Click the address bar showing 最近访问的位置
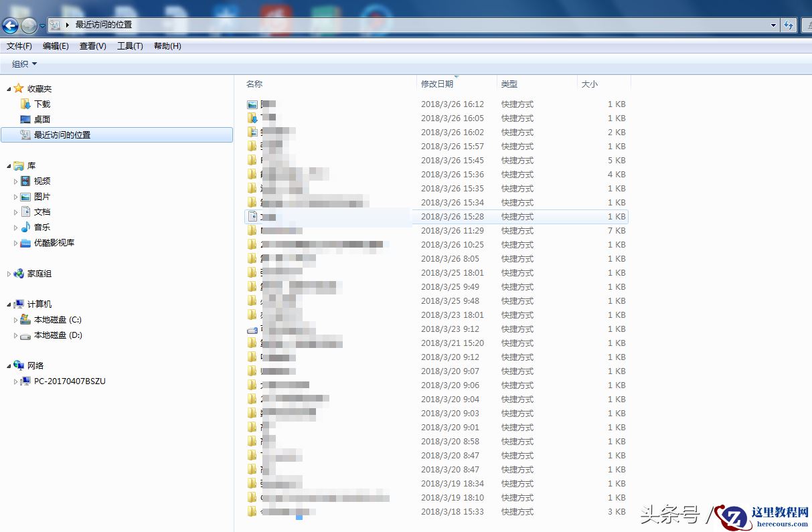Viewport: 812px width, 532px height. [414, 25]
